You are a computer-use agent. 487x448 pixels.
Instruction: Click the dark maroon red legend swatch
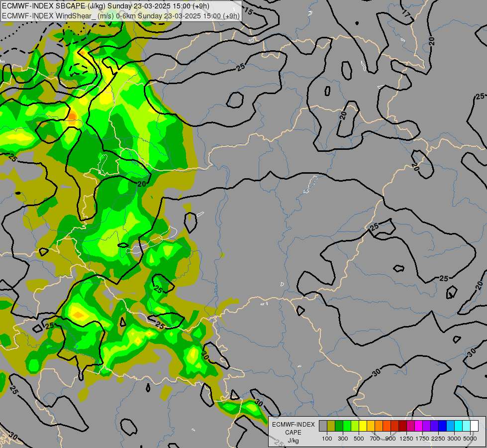[402, 426]
